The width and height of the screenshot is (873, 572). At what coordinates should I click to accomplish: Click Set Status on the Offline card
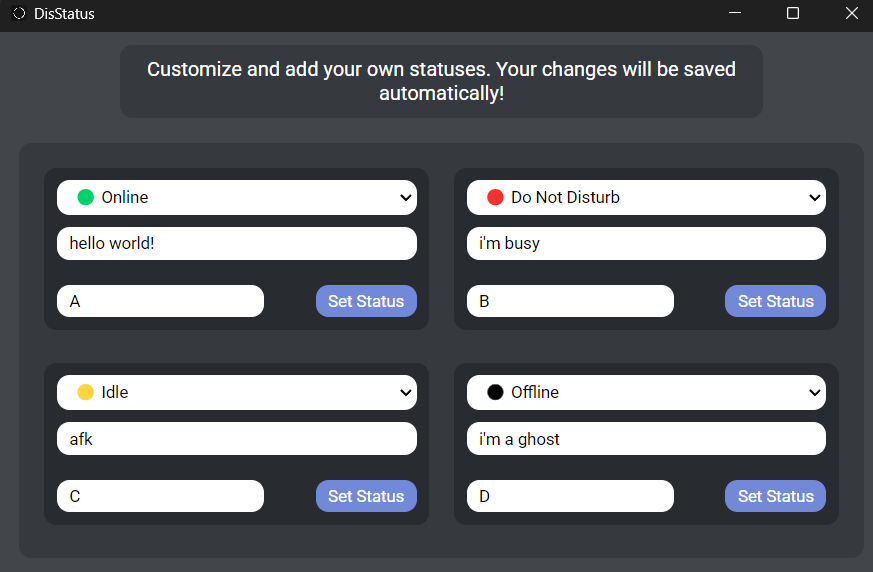(x=775, y=496)
